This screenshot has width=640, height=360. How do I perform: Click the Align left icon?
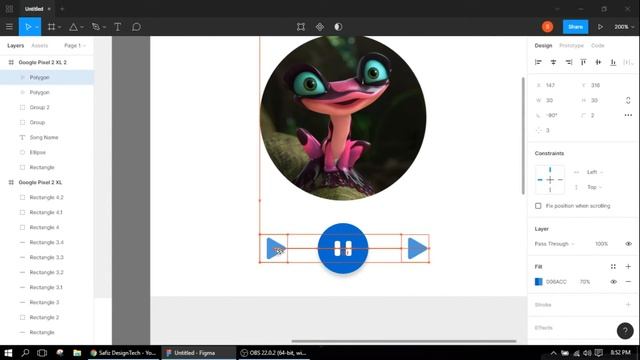pos(538,62)
